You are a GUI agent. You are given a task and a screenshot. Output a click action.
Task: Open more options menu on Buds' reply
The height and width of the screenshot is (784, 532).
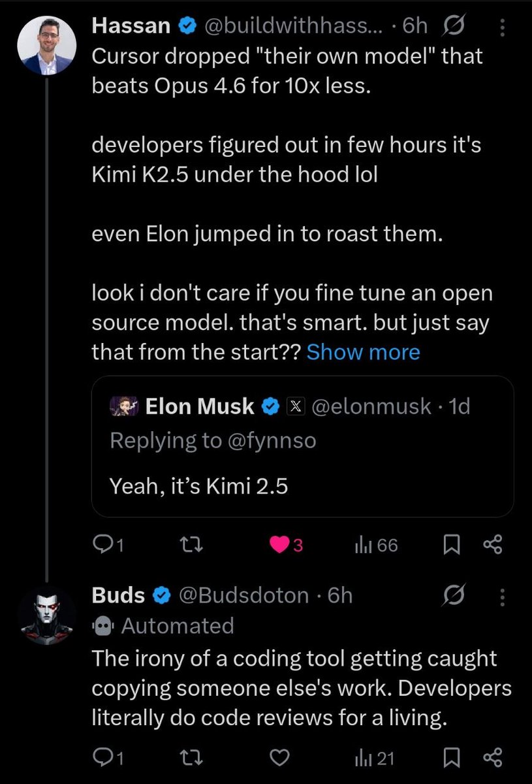tap(501, 596)
